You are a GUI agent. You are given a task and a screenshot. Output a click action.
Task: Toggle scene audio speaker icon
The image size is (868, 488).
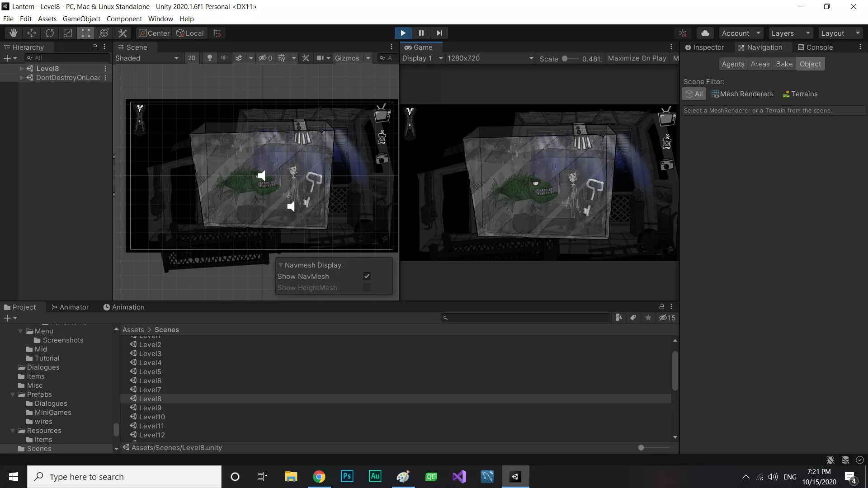tap(224, 58)
